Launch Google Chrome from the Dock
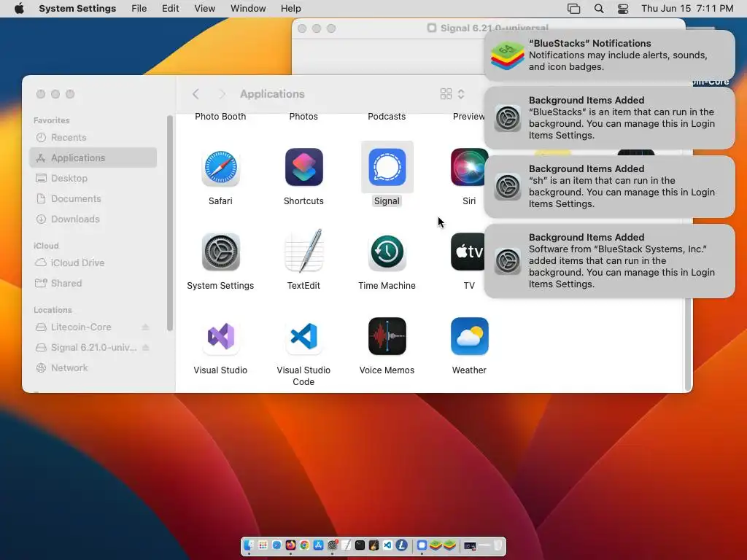 coord(304,545)
